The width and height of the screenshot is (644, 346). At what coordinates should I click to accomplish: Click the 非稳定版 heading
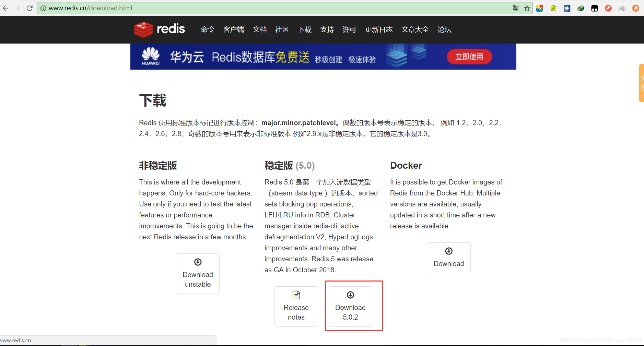158,166
